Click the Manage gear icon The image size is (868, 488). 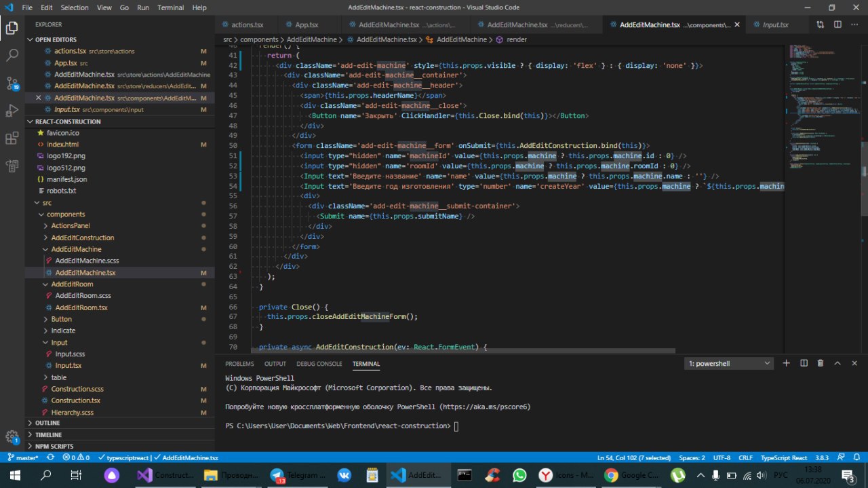(12, 436)
